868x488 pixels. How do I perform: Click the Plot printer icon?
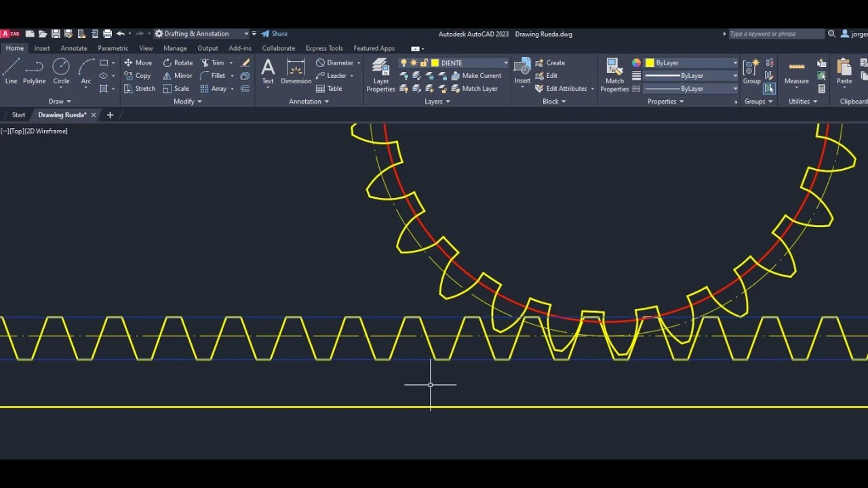pyautogui.click(x=107, y=33)
